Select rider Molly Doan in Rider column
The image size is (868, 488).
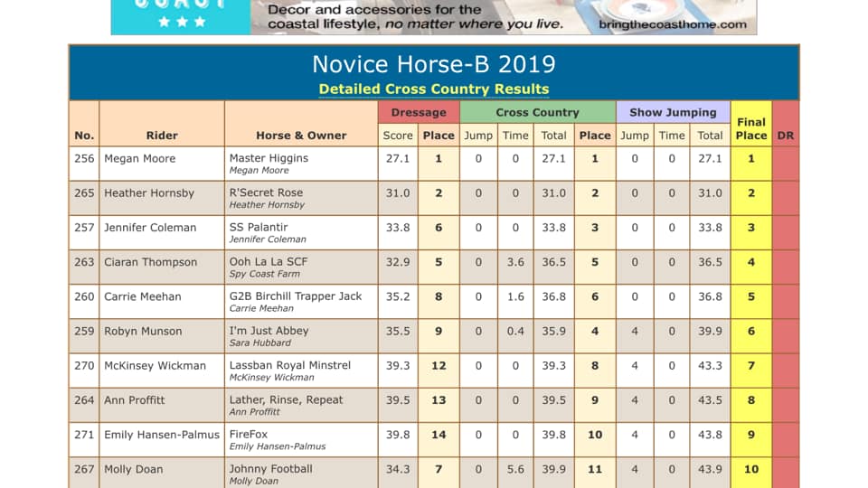click(x=134, y=469)
